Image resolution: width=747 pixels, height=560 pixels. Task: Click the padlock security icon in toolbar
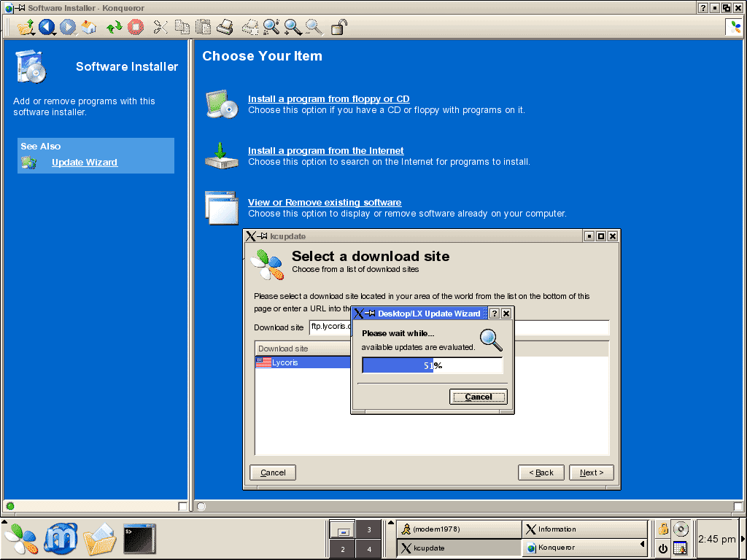[x=339, y=28]
